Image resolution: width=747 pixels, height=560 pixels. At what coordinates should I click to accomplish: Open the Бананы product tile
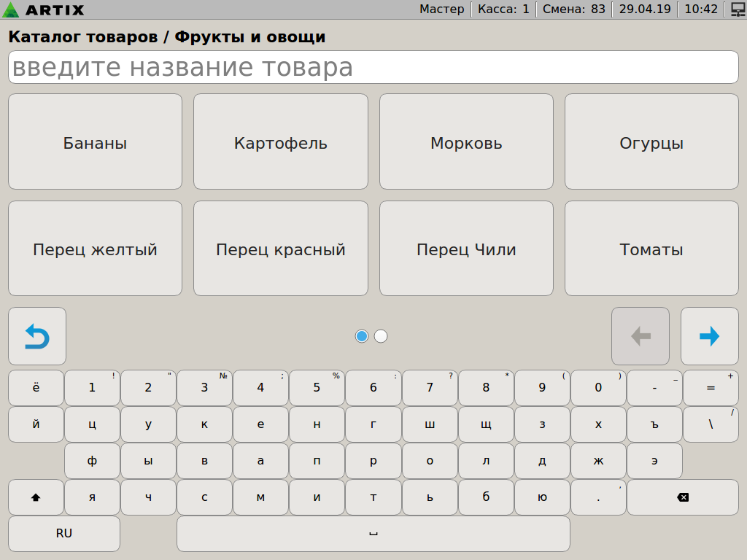tap(95, 142)
